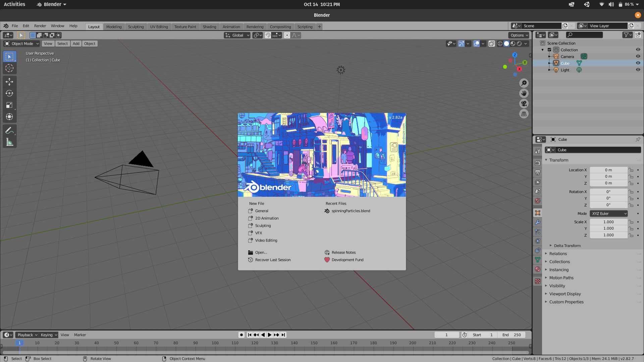Select the Move tool in toolbar
This screenshot has height=362, width=644.
[x=9, y=82]
